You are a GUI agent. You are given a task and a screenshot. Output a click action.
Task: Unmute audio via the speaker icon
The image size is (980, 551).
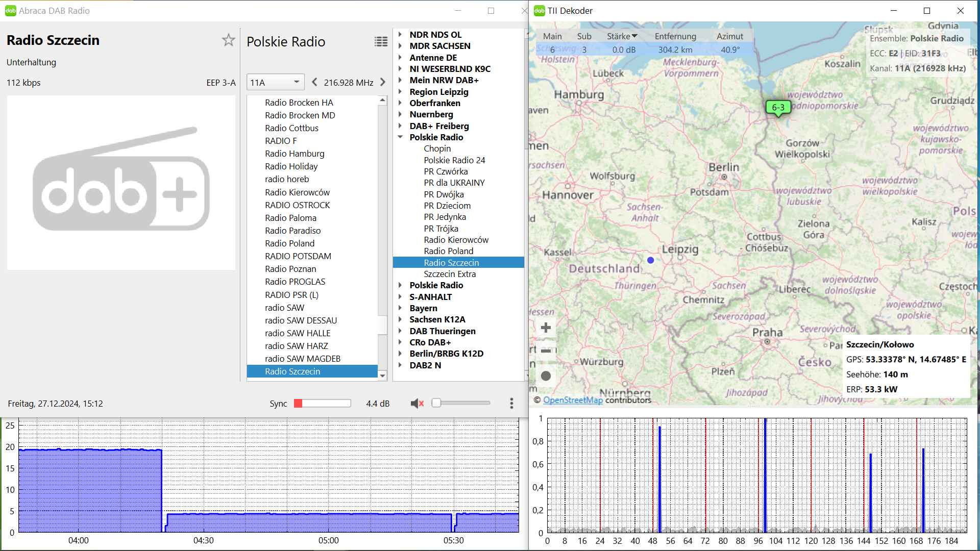[417, 404]
